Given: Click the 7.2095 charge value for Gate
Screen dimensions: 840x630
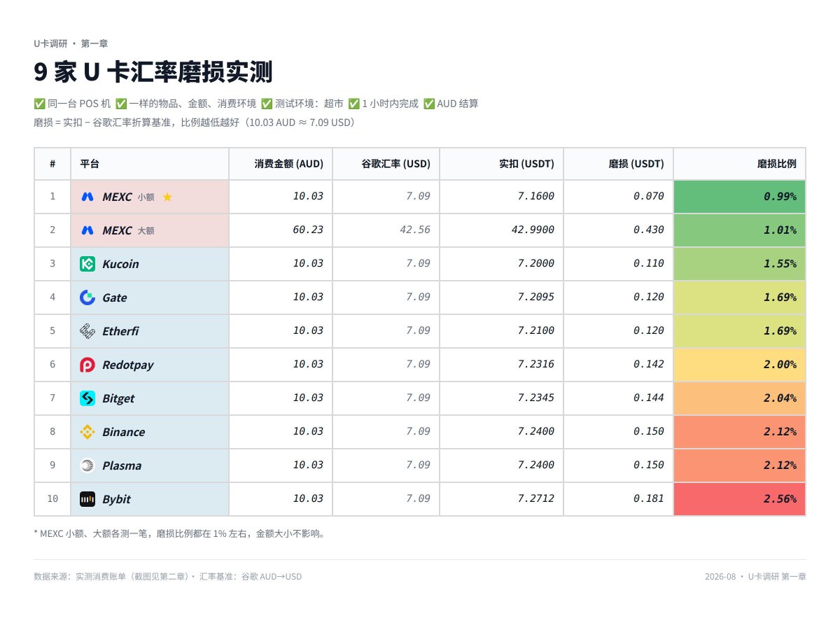Looking at the screenshot, I should (x=536, y=297).
